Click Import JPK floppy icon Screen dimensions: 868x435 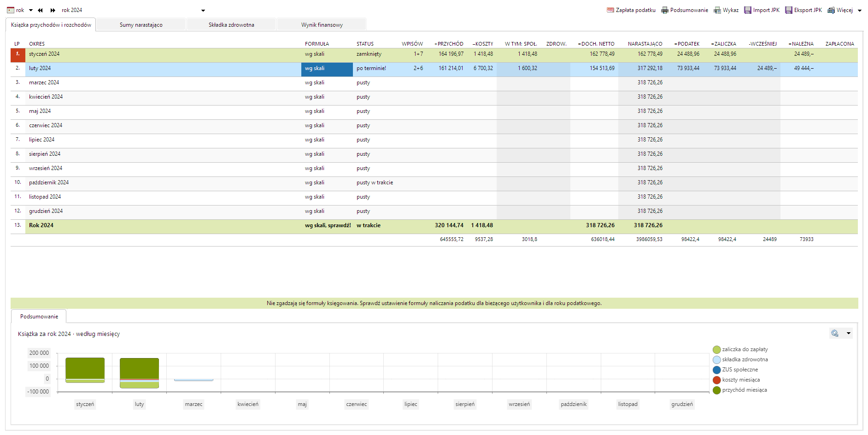tap(748, 10)
